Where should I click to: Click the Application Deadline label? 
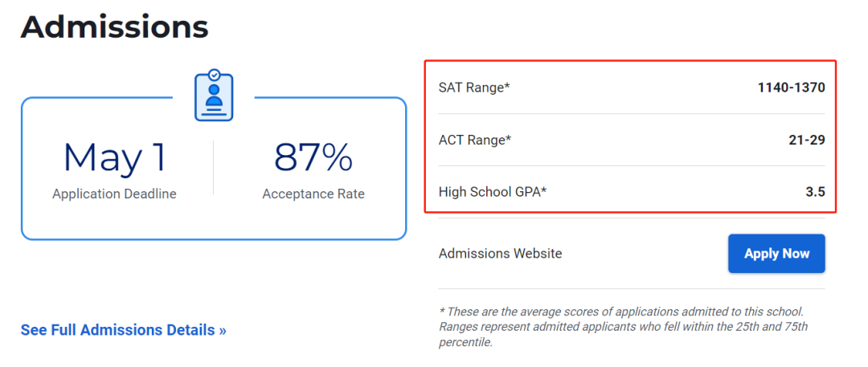[115, 194]
